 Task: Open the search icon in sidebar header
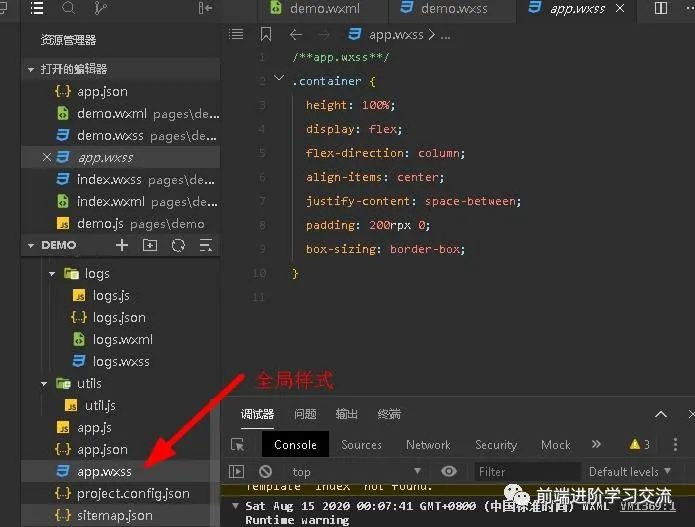point(68,9)
